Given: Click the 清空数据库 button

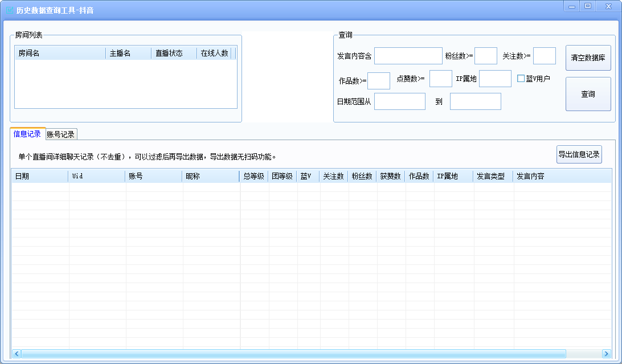Looking at the screenshot, I should (x=588, y=58).
